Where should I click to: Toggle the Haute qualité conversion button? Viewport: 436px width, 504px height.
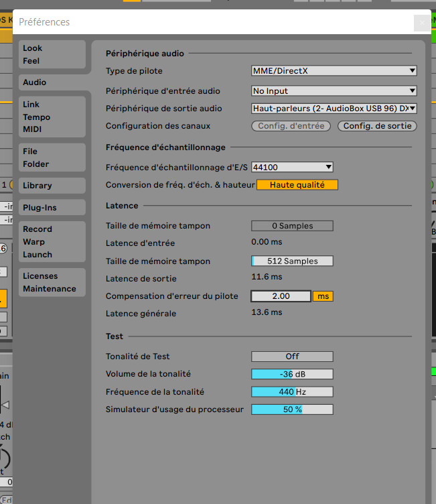pos(297,185)
